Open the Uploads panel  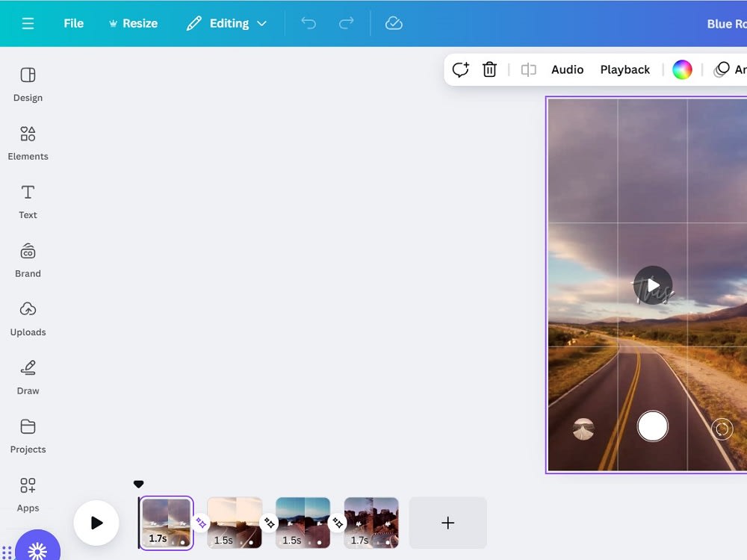[x=28, y=319]
